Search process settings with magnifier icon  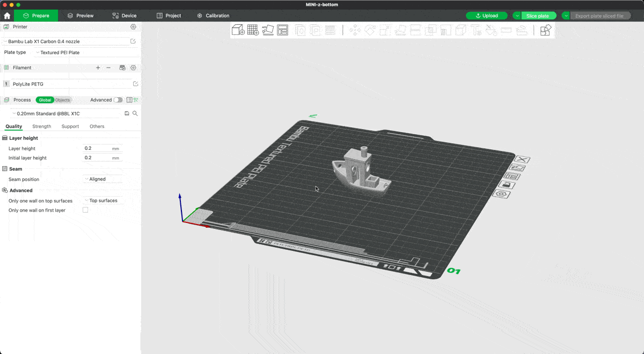click(135, 113)
